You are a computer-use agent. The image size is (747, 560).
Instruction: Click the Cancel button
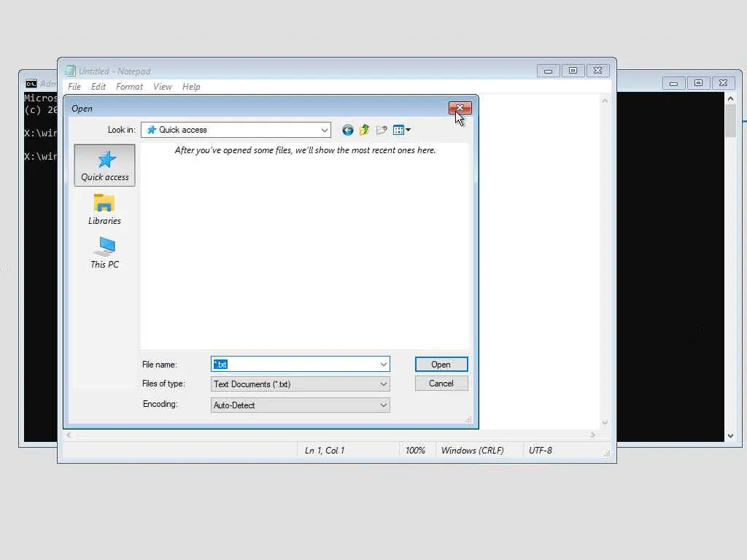[441, 384]
